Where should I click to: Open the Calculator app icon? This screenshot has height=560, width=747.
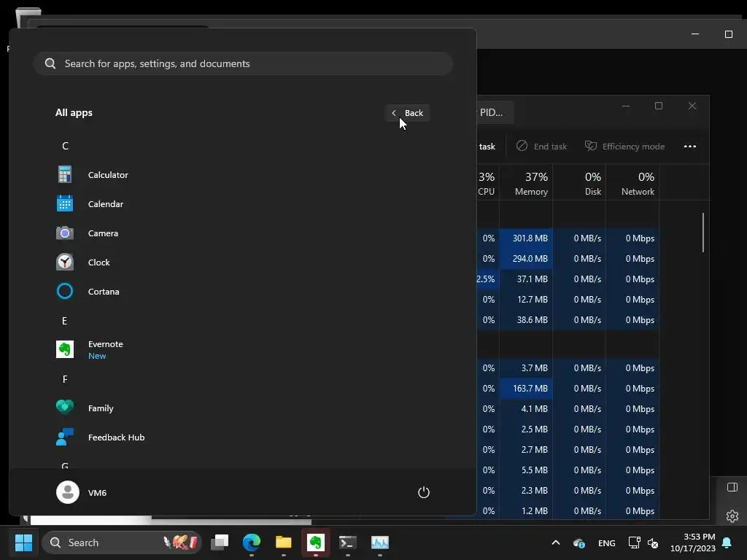tap(65, 175)
